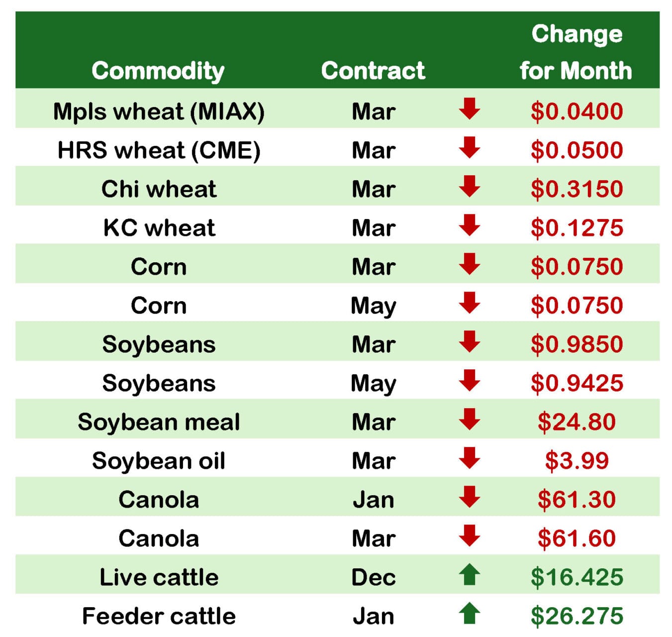Select the $16.425 Live cattle value

pos(576,577)
